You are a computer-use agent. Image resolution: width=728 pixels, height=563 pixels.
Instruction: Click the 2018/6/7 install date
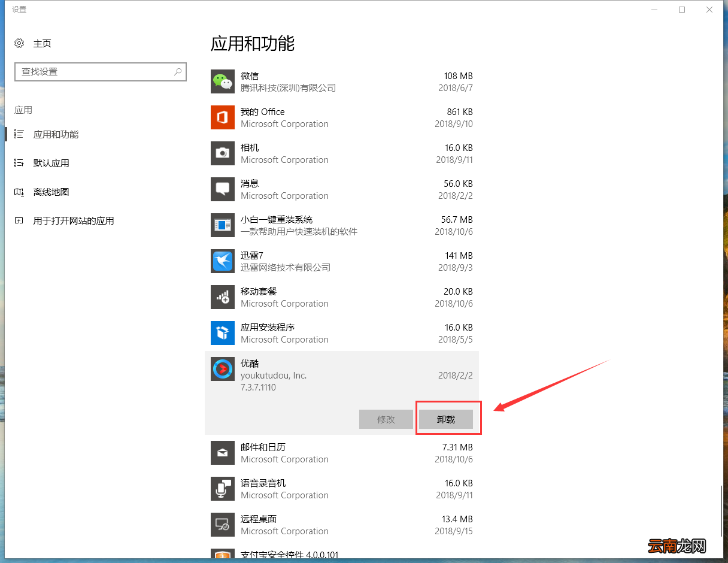[x=456, y=88]
